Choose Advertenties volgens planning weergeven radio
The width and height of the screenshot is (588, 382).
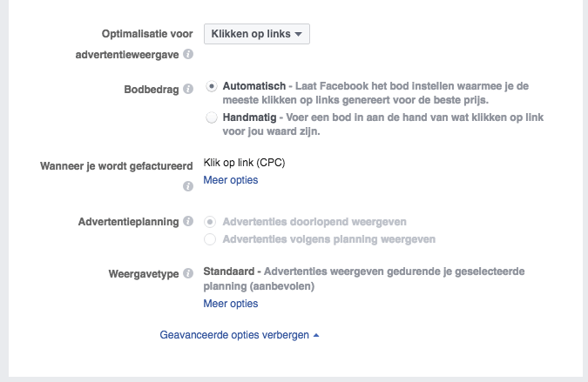pyautogui.click(x=210, y=238)
